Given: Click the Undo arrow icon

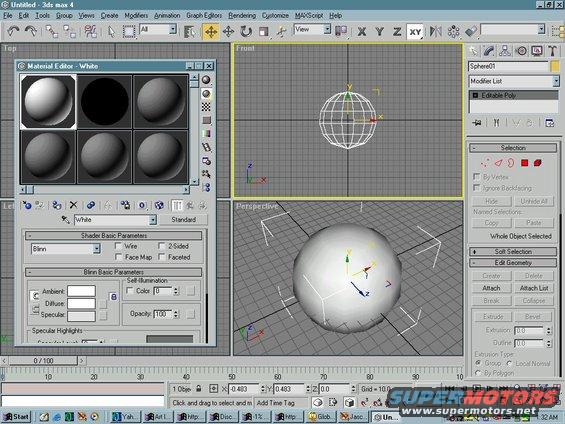Looking at the screenshot, I should pos(13,32).
